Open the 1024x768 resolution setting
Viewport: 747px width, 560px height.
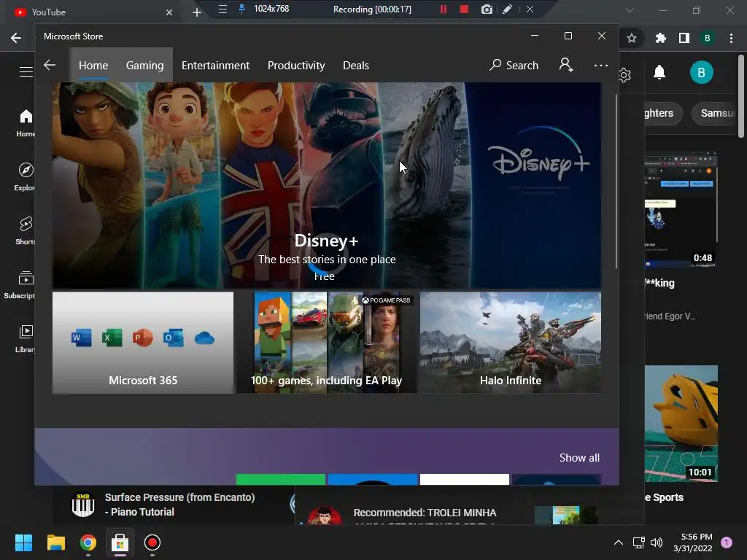[x=271, y=9]
